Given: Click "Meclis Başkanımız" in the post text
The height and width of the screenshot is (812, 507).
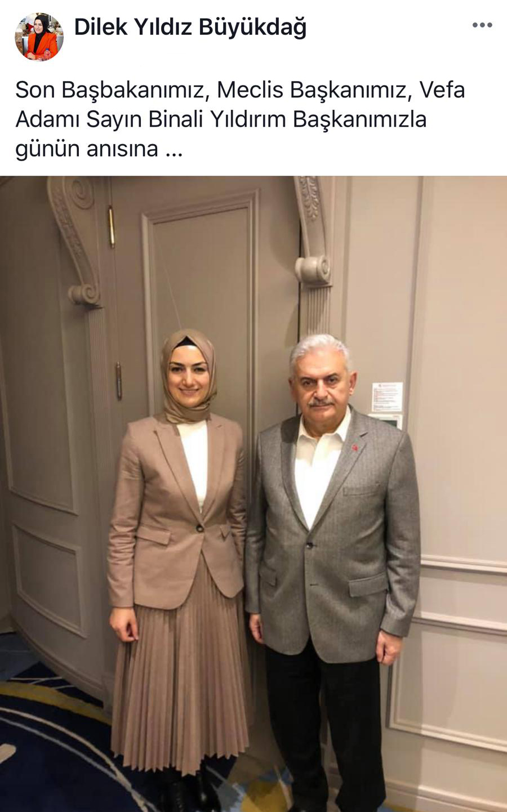Looking at the screenshot, I should click(x=312, y=90).
